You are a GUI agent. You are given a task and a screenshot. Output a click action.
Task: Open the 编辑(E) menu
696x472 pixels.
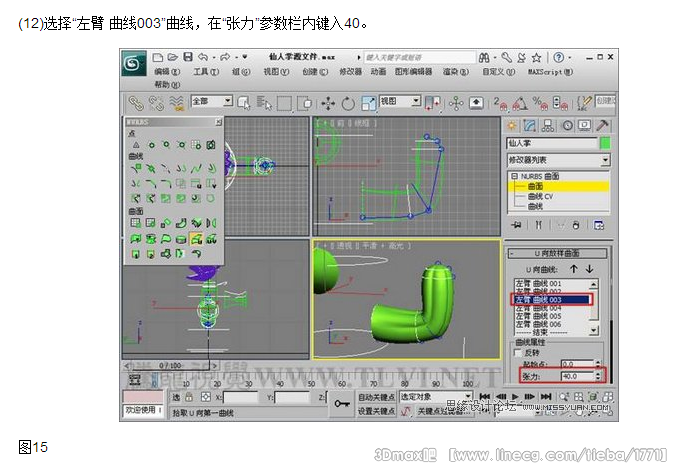[x=167, y=71]
